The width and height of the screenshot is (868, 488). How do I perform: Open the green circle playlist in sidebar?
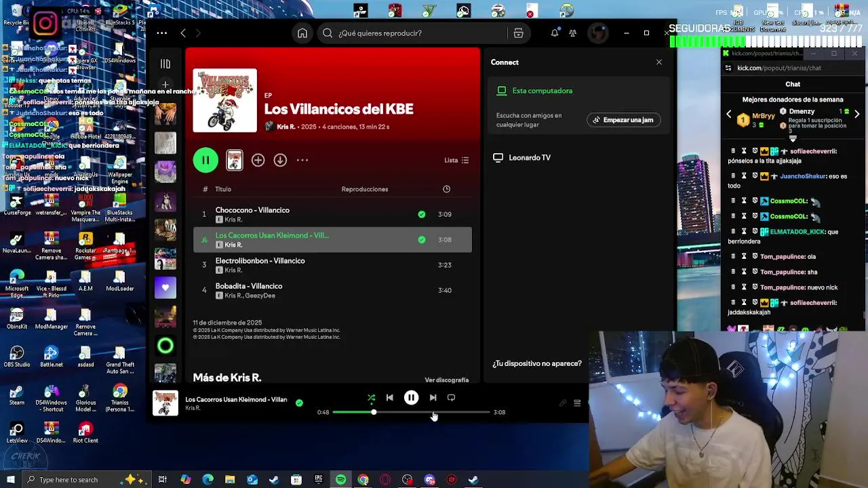[x=165, y=346]
